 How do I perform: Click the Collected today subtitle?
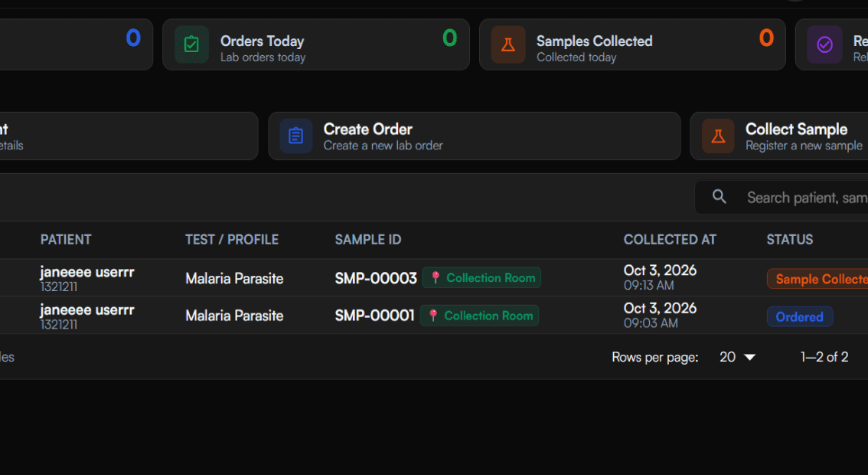pos(576,57)
